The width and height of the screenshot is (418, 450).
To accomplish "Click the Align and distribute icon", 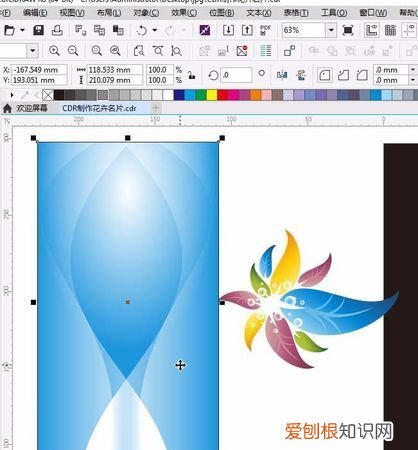I will tap(266, 51).
